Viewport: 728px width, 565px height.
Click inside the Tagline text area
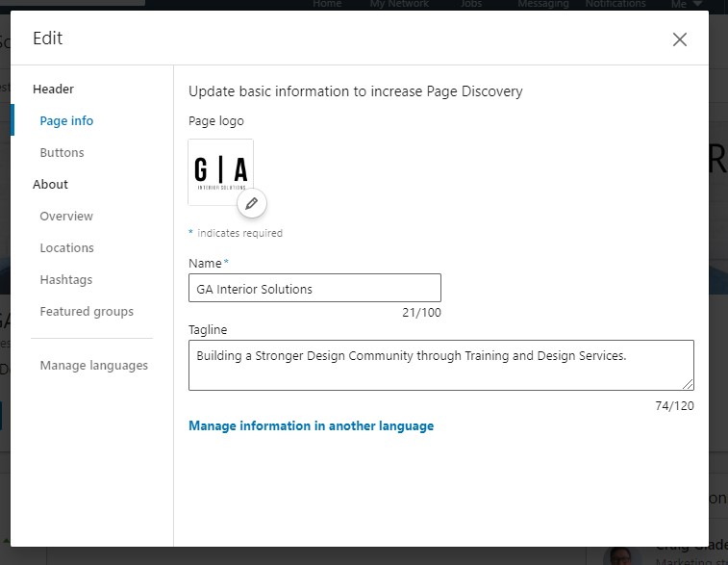pos(440,365)
